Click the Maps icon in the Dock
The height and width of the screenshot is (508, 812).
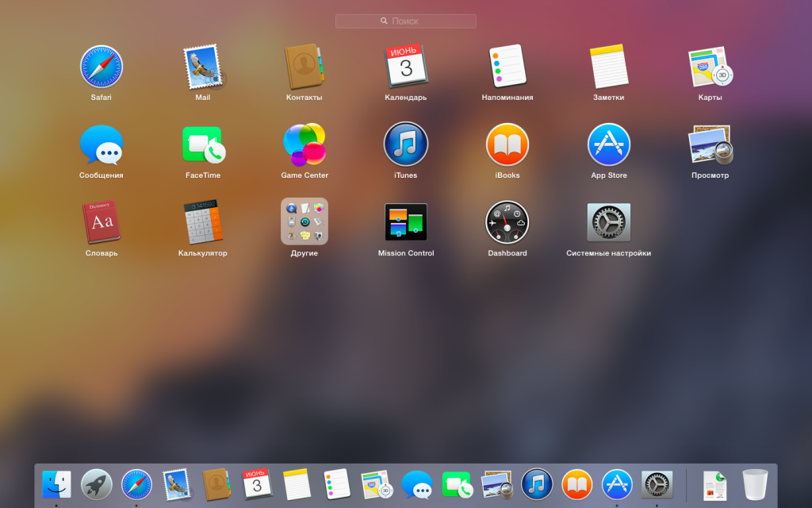pyautogui.click(x=377, y=485)
